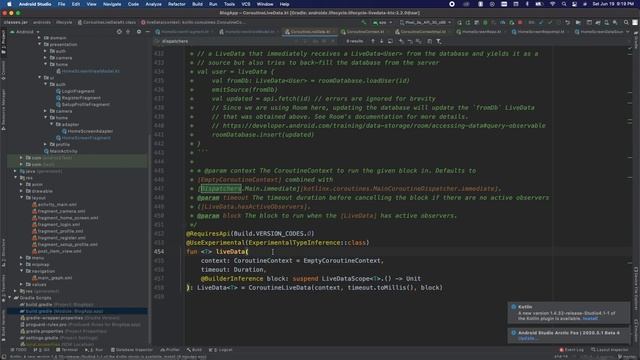Open the Layout Inspector
The width and height of the screenshot is (640, 360).
pos(610,350)
